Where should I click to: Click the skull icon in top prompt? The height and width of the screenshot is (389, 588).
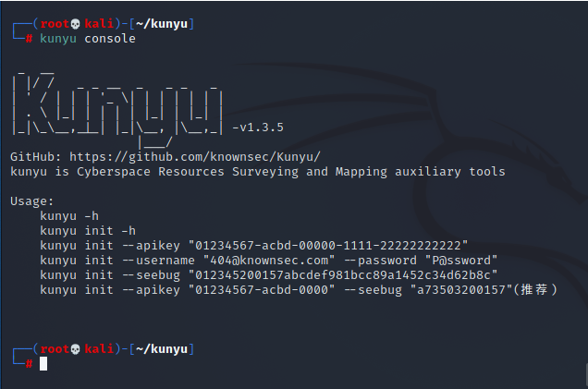(76, 24)
